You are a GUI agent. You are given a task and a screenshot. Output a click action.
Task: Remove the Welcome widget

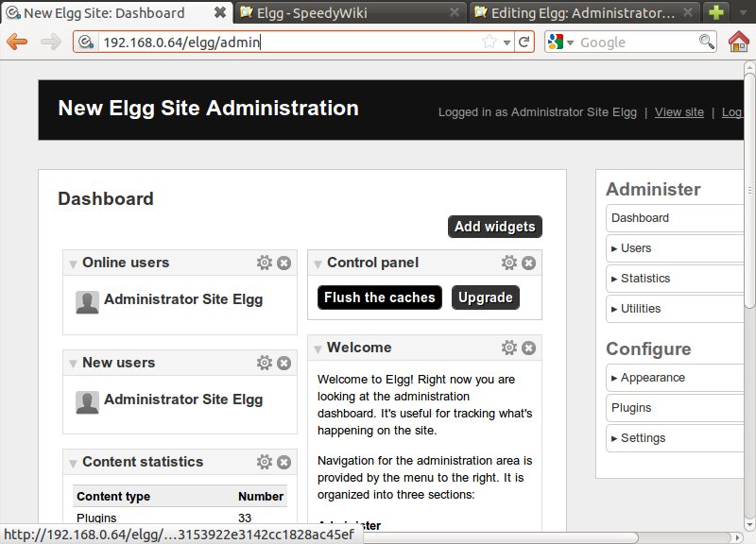pos(529,348)
